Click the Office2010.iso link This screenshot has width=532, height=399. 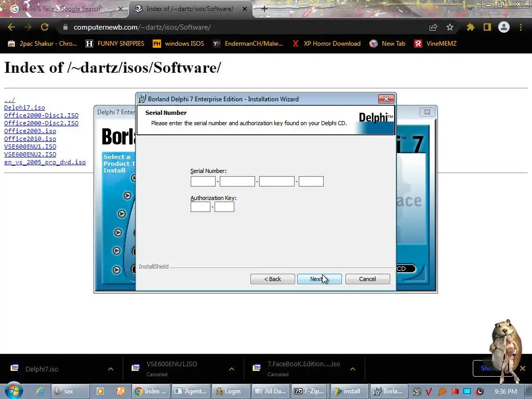tap(30, 139)
